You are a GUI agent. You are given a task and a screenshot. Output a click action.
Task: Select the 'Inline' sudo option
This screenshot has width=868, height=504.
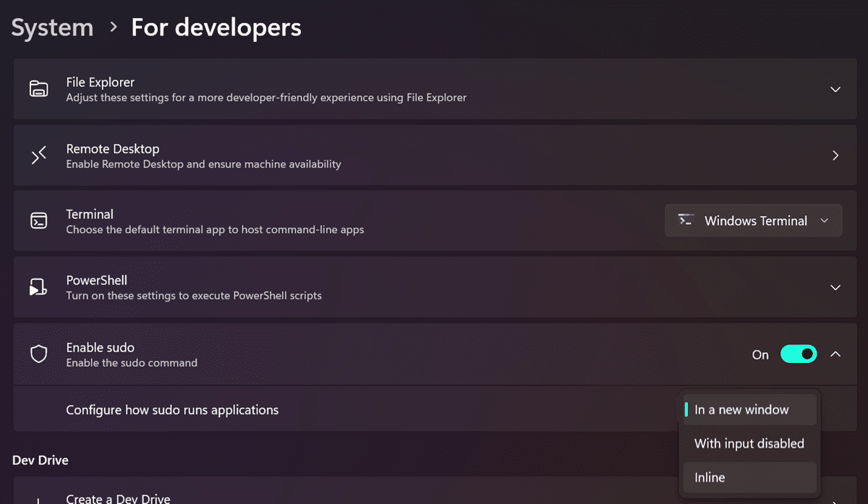(x=710, y=478)
